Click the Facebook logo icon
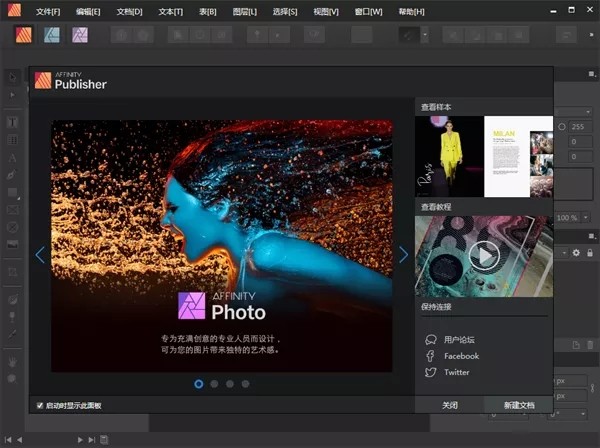This screenshot has height=448, width=600. tap(431, 356)
